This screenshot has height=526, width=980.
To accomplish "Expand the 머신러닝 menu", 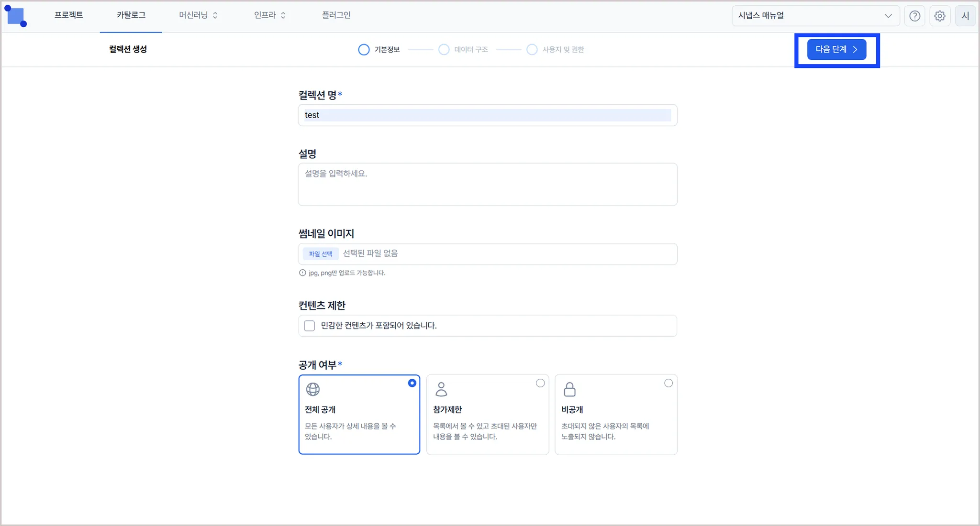I will (198, 15).
